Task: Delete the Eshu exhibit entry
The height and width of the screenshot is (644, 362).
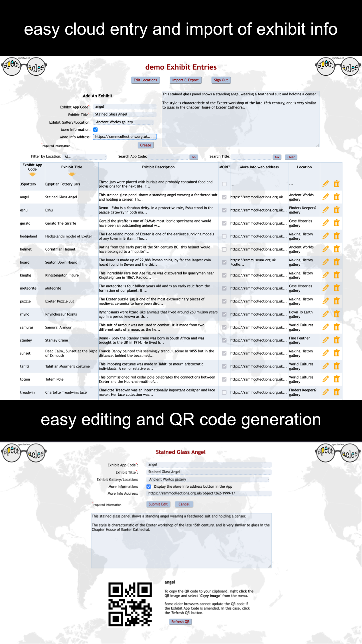Action: click(x=337, y=210)
